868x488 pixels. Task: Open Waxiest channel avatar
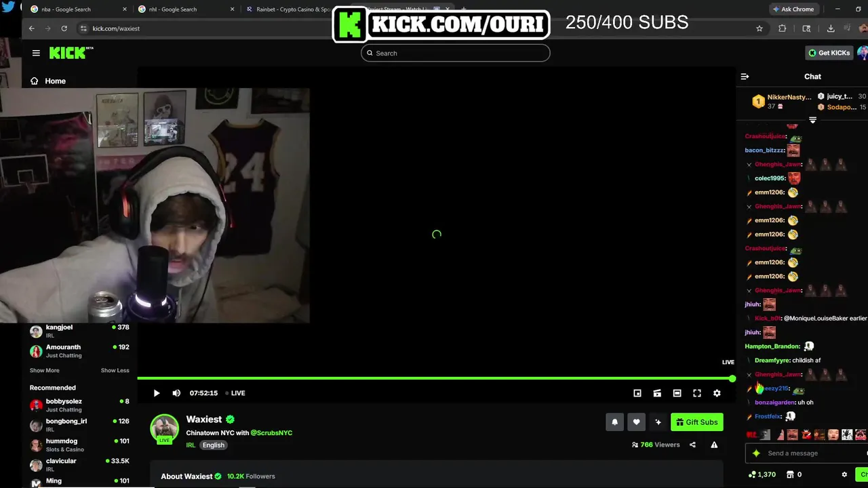pos(164,428)
